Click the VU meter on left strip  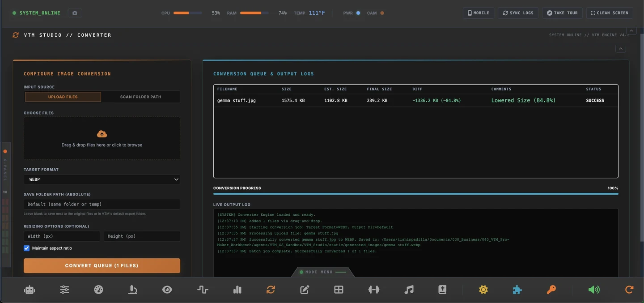(x=5, y=226)
